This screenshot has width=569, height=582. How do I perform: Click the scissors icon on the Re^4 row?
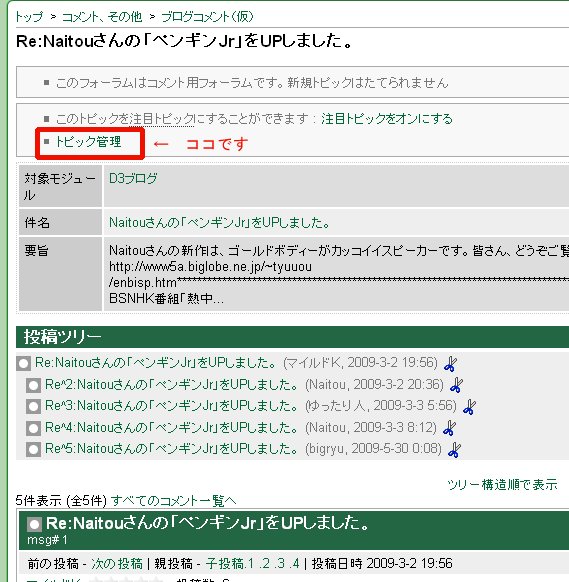click(449, 428)
